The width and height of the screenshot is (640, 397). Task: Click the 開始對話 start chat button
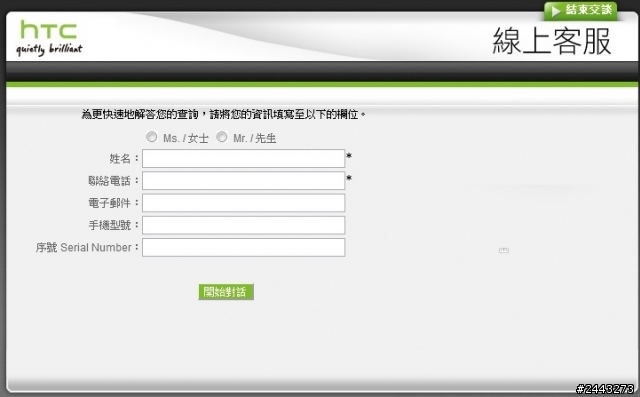coord(226,292)
